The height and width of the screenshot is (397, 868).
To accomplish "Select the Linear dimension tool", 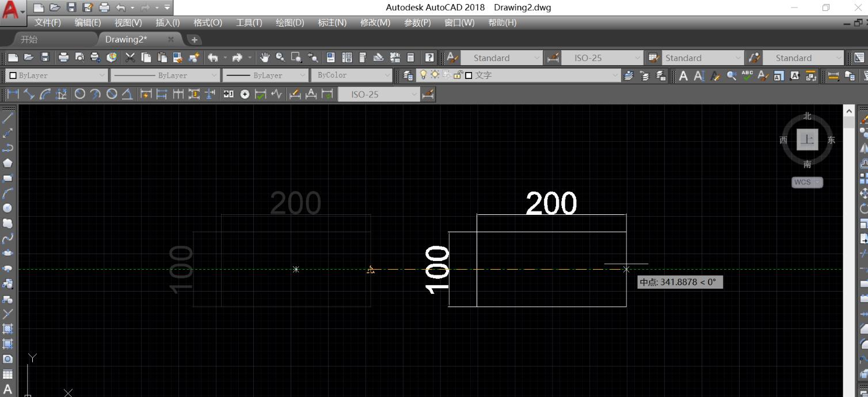I will coord(13,94).
